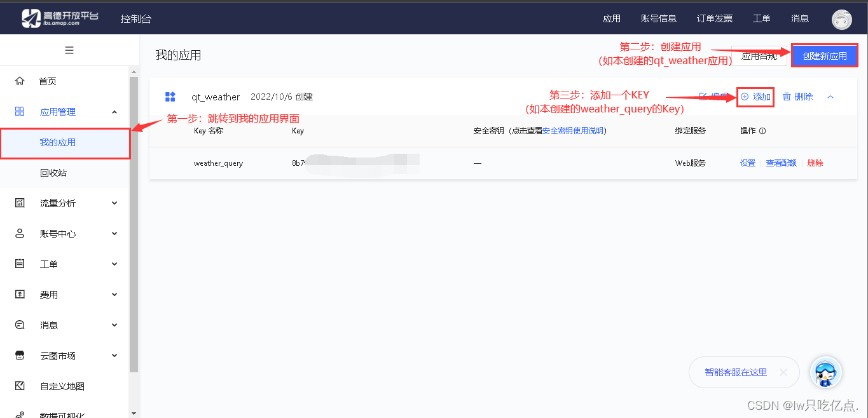Open 订单发票 in the top navigation
Viewport: 868px width, 418px height.
tap(715, 18)
